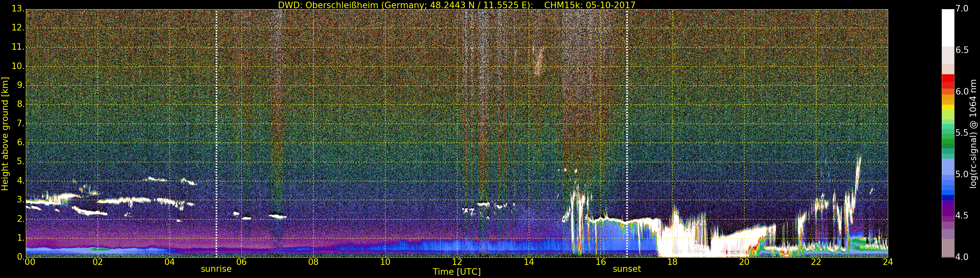The height and width of the screenshot is (278, 980).
Task: Click the height axis tick label '5.'
Action: coord(21,162)
